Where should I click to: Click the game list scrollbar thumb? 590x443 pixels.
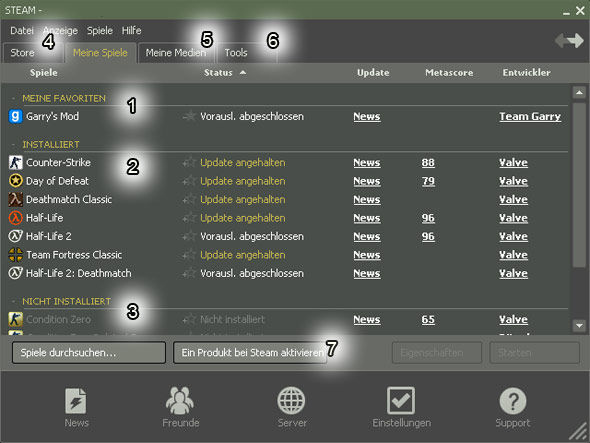coord(579,184)
